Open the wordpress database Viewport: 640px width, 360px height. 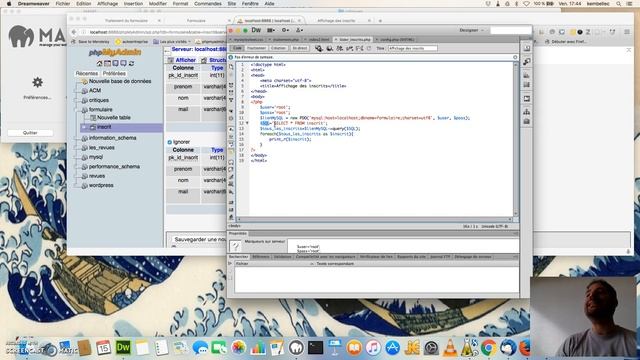[101, 185]
